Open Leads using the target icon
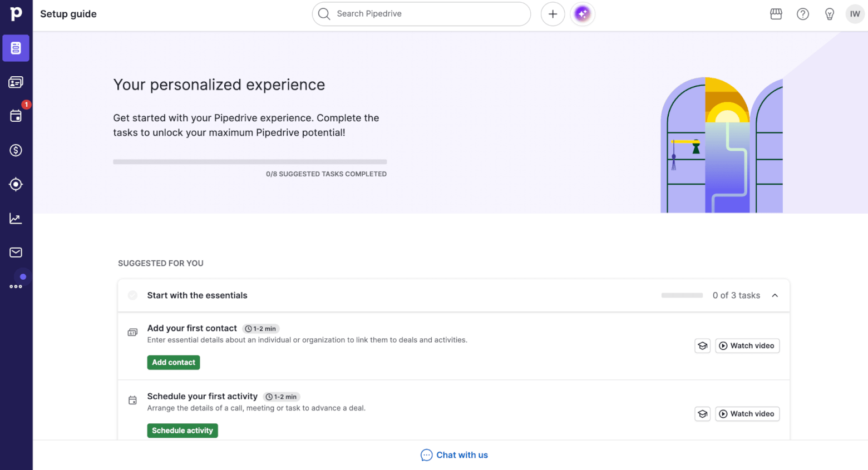 (x=16, y=184)
